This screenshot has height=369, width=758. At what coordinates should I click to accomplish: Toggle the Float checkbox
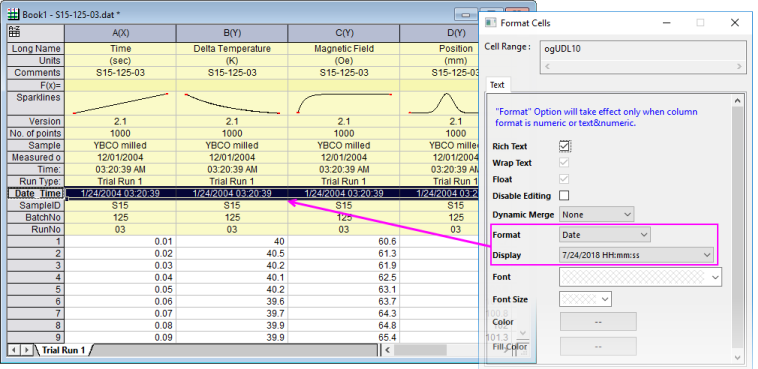[564, 179]
